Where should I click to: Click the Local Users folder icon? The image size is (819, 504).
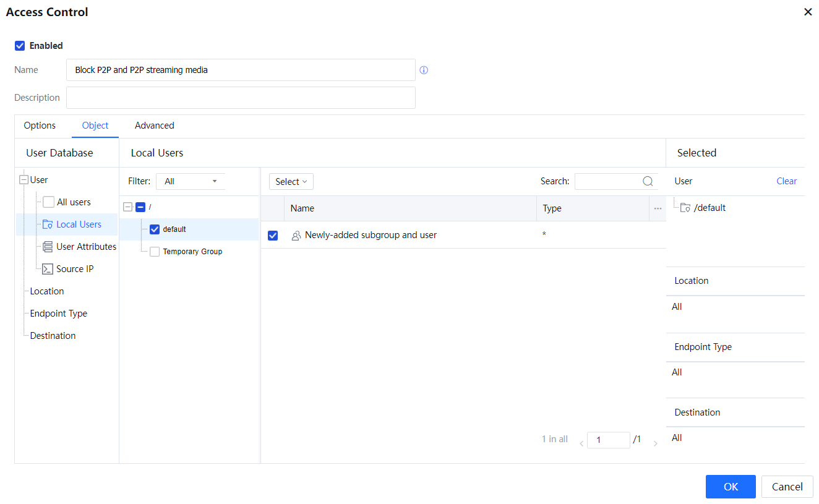[x=48, y=224]
